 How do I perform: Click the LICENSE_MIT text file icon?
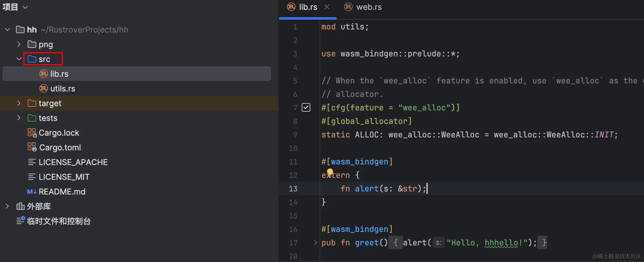pyautogui.click(x=32, y=177)
